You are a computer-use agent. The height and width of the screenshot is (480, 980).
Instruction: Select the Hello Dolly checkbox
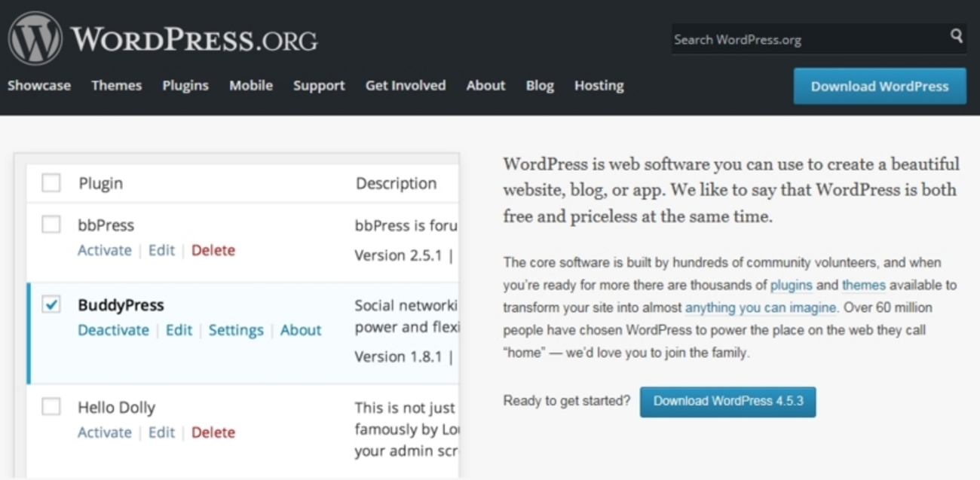(51, 407)
